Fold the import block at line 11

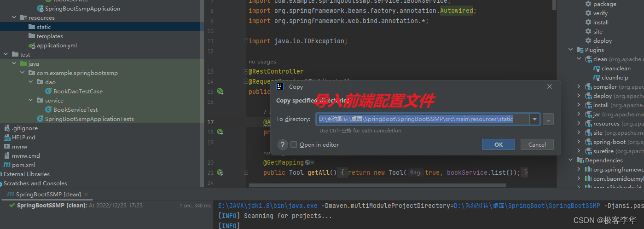246,41
